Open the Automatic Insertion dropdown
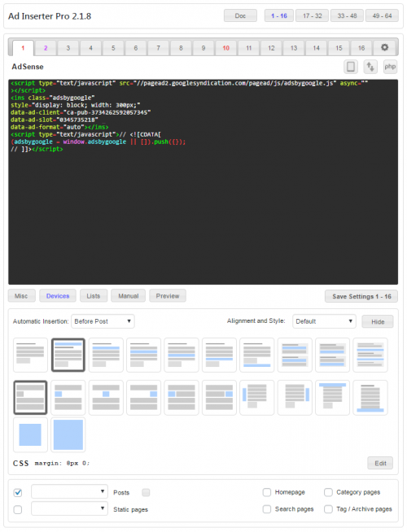 pyautogui.click(x=103, y=321)
